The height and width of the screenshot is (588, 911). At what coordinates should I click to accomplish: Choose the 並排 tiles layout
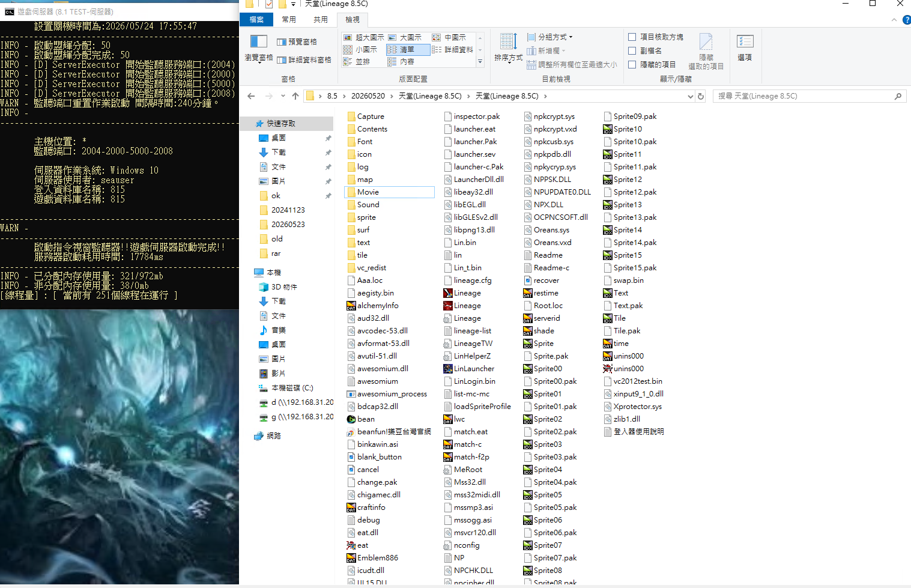[x=357, y=61]
